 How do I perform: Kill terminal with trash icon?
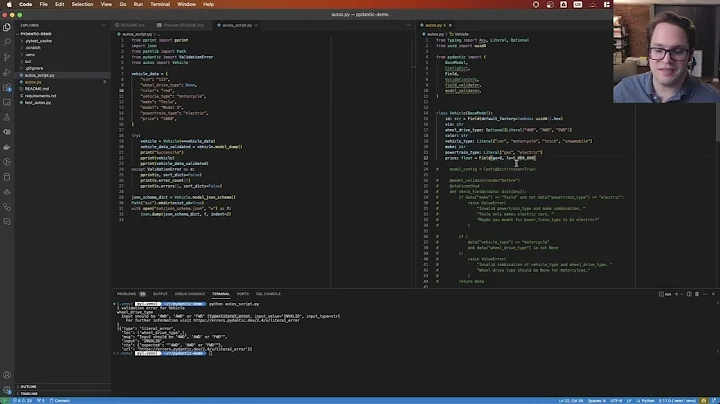[x=697, y=294]
